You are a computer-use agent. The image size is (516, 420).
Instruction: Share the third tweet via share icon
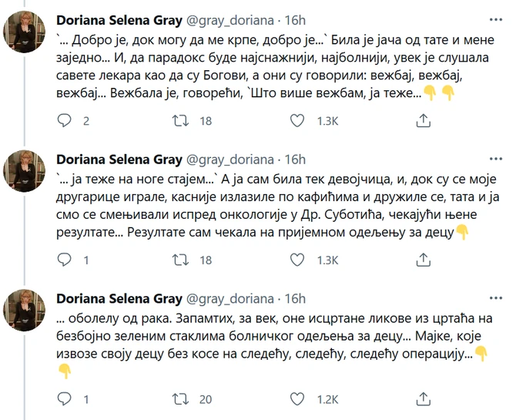pos(422,399)
